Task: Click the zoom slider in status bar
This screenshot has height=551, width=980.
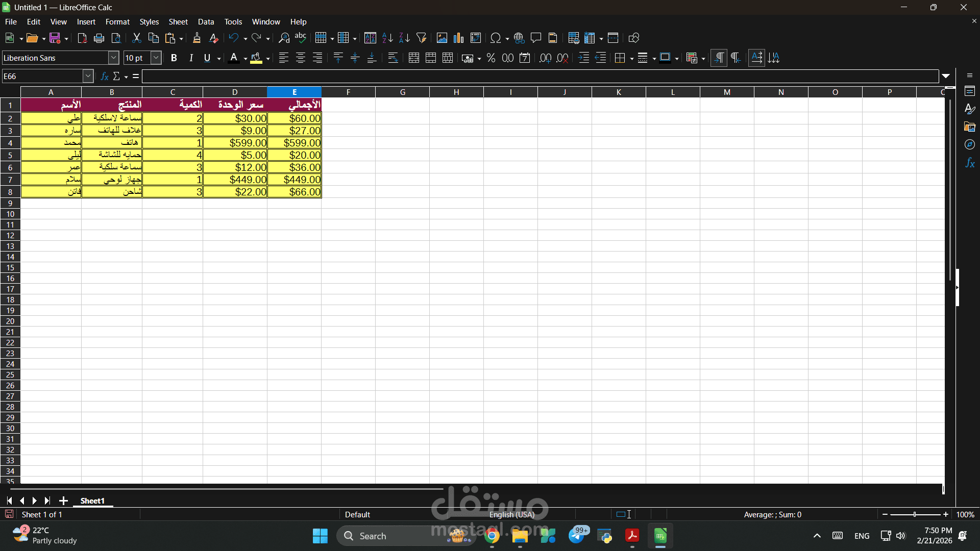Action: tap(915, 514)
